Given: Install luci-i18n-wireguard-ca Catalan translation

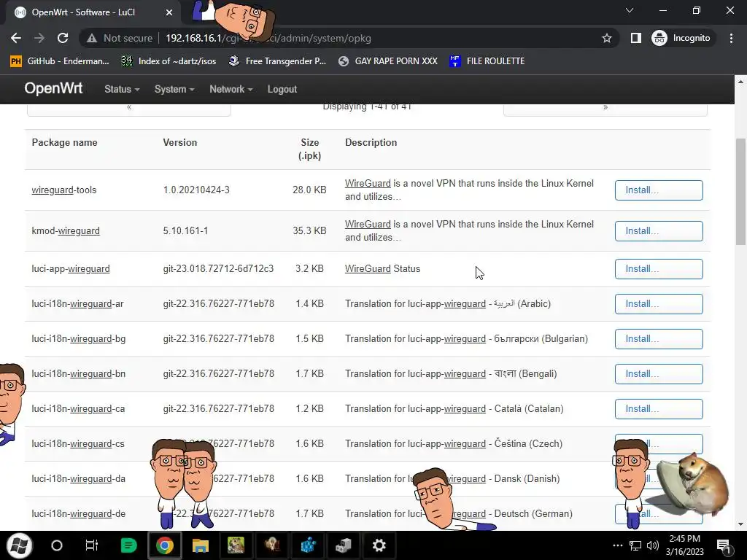Looking at the screenshot, I should click(x=659, y=409).
